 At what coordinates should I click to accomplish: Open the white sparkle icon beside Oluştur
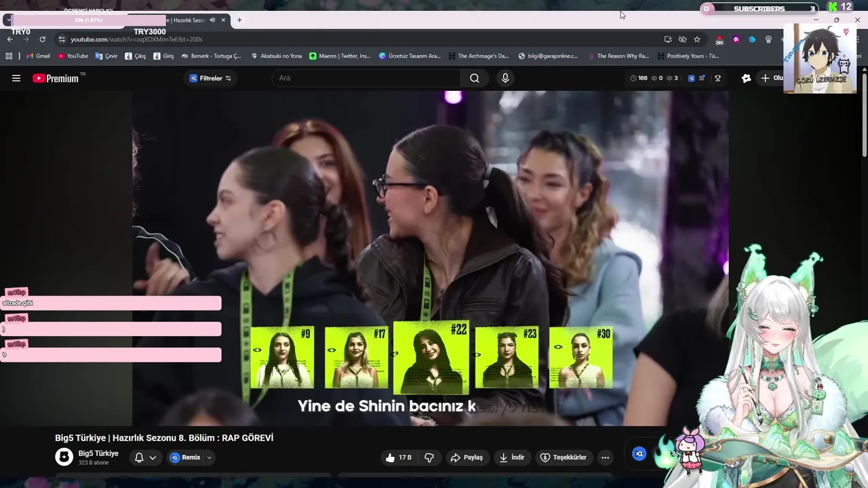point(747,78)
